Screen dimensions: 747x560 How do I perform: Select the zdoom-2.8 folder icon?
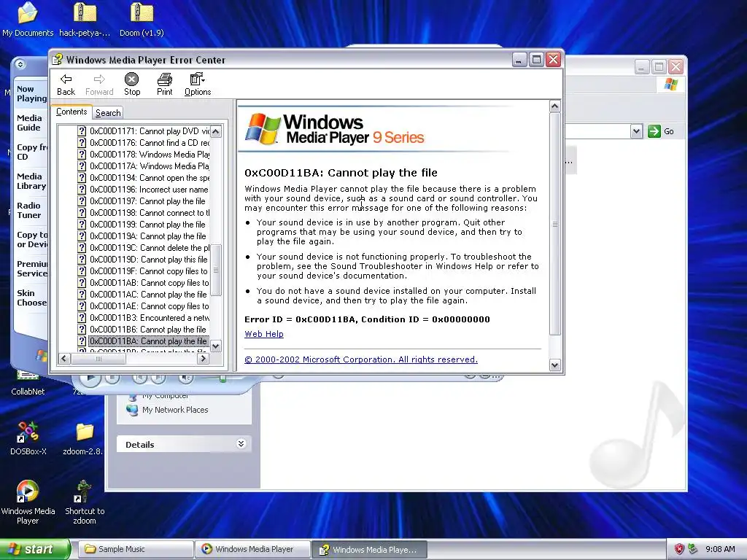(84, 439)
